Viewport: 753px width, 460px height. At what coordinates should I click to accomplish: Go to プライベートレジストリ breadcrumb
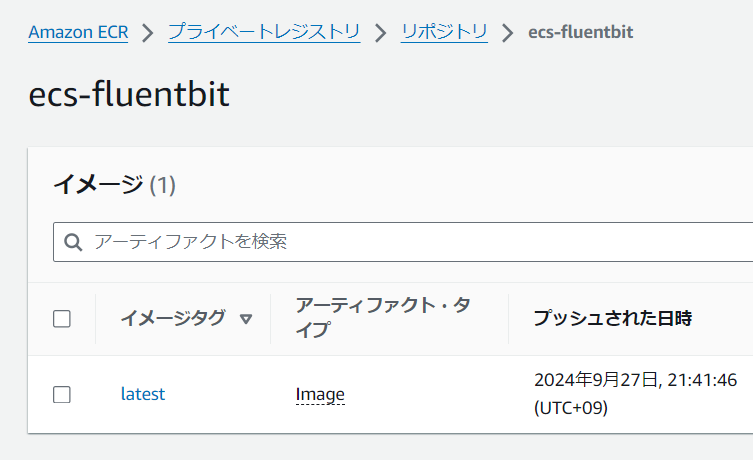tap(264, 32)
